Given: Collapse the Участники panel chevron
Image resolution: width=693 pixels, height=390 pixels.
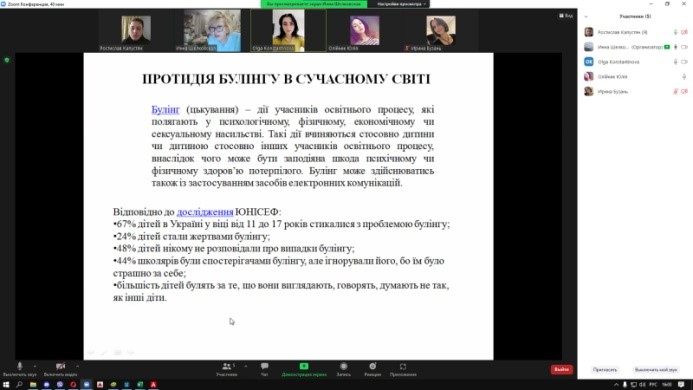Looking at the screenshot, I should tap(586, 16).
